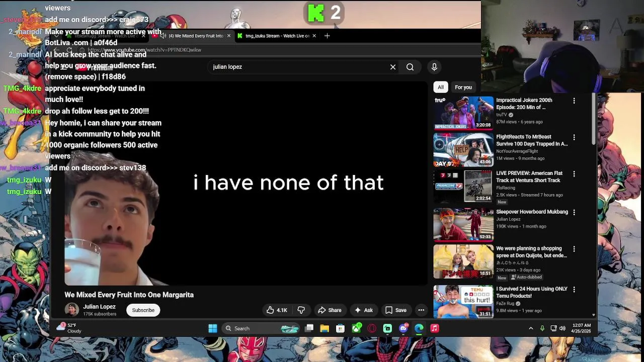
Task: Click the video title 'We Mixed Every Fruit Into One Margarita'
Action: [129, 295]
